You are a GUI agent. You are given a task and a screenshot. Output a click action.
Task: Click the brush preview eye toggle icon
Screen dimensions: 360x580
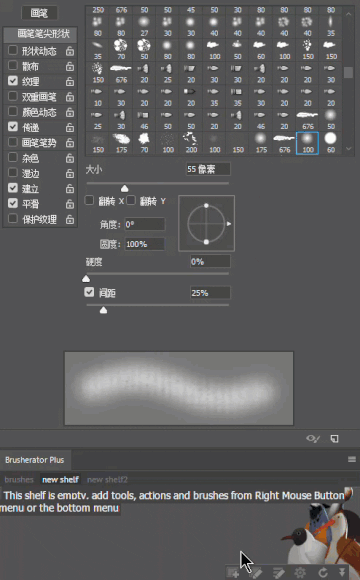coord(313,439)
